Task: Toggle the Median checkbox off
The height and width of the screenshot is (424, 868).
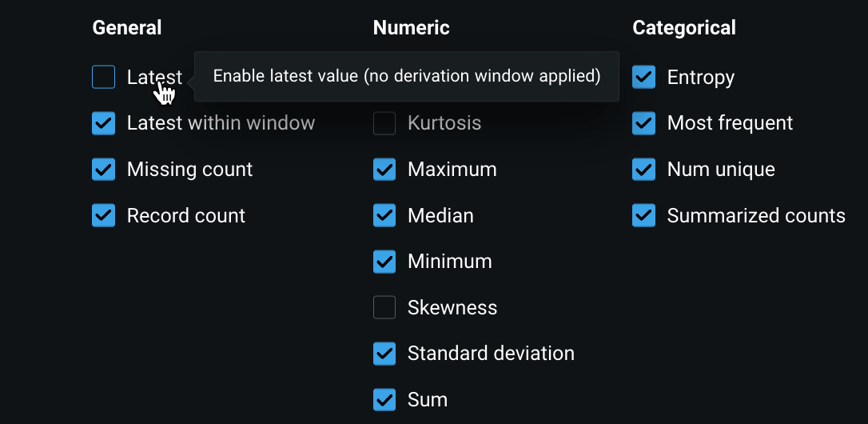Action: click(384, 216)
